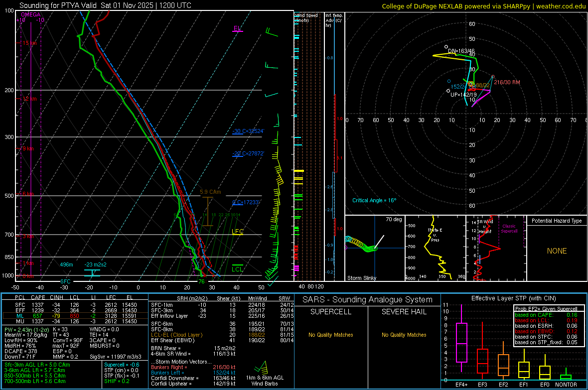
Task: Click the orange 'NONE' hazard type text
Action: pos(557,251)
